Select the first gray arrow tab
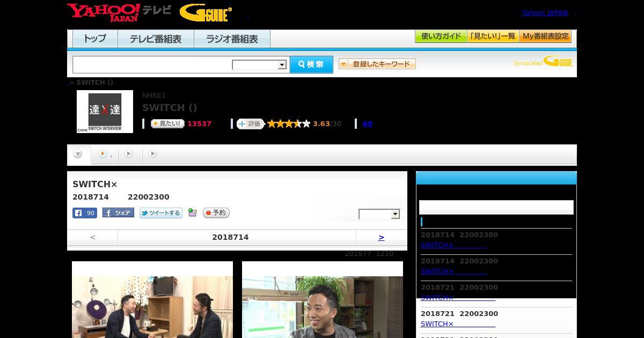 (x=78, y=154)
